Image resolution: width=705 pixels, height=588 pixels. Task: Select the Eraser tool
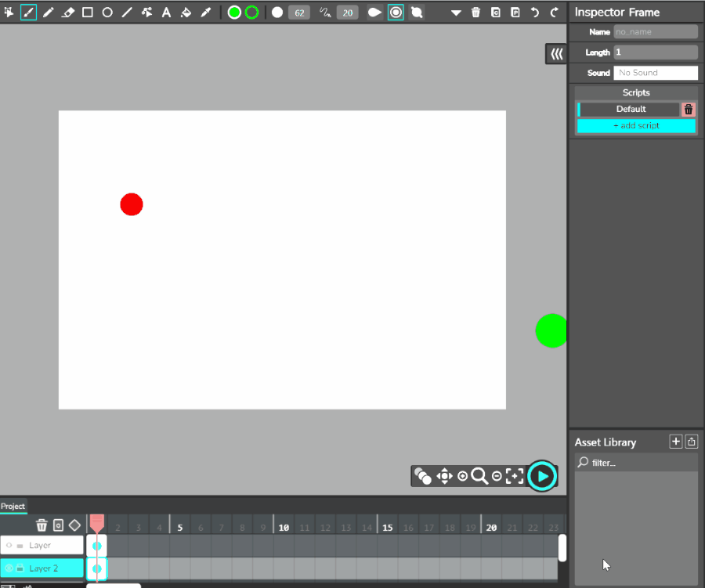68,13
